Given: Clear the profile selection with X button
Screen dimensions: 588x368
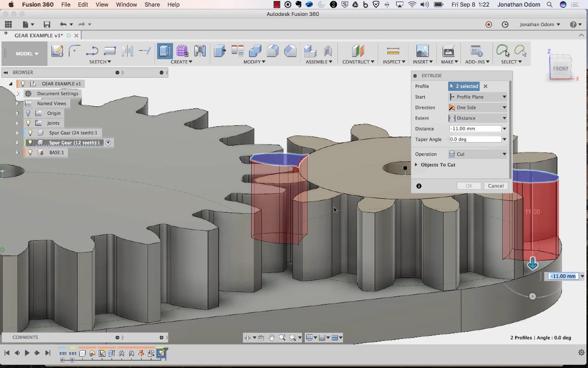Looking at the screenshot, I should [485, 86].
